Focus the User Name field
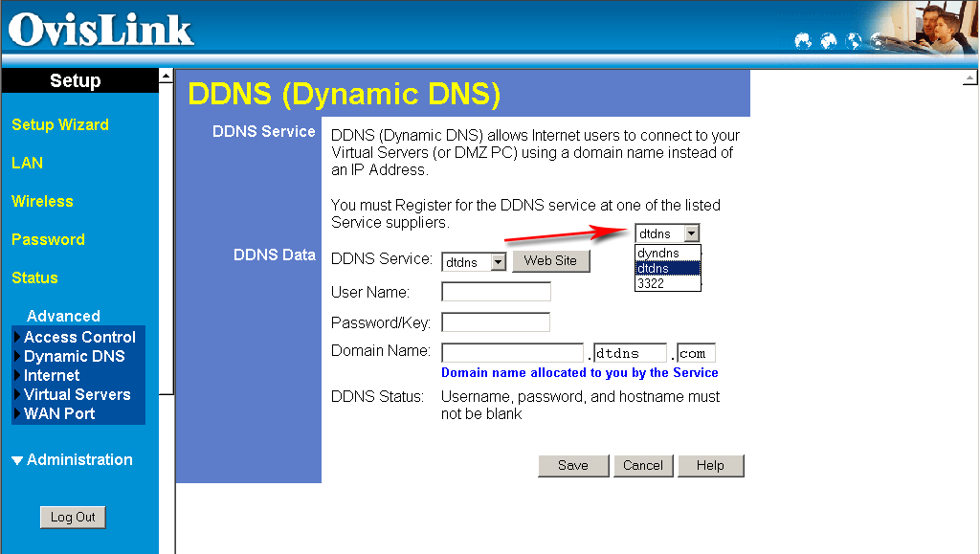This screenshot has height=554, width=980. point(497,292)
